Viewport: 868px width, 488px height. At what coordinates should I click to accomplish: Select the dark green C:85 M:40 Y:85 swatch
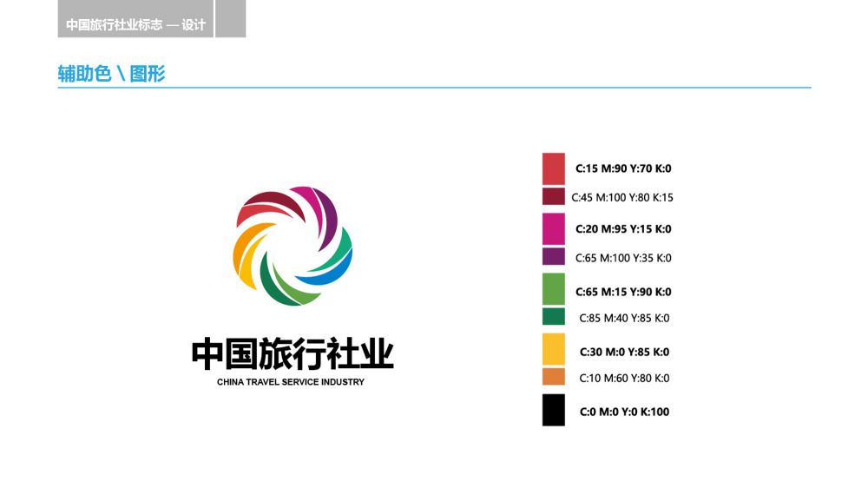point(553,316)
